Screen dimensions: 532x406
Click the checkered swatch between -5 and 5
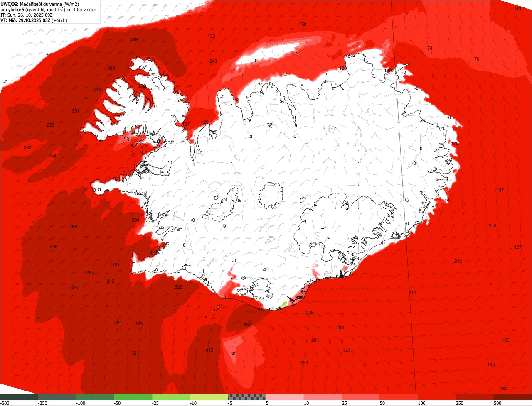[x=247, y=397]
